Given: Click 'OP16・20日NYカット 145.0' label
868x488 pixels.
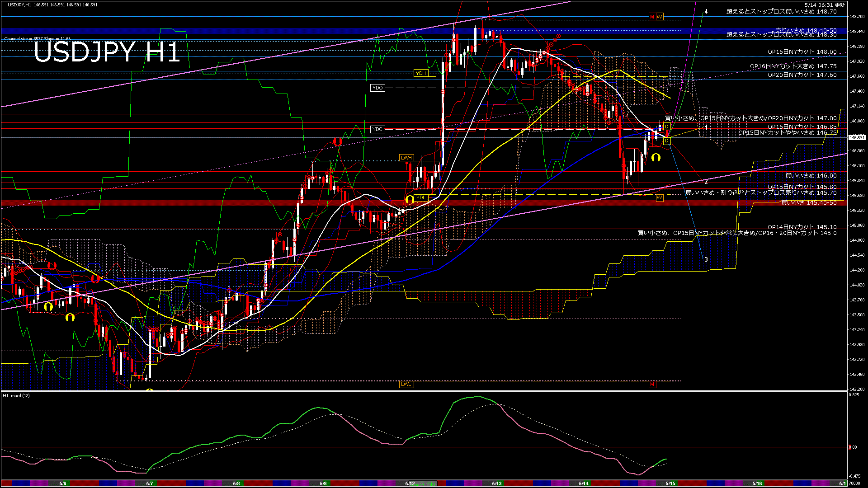Looking at the screenshot, I should pos(797,233).
